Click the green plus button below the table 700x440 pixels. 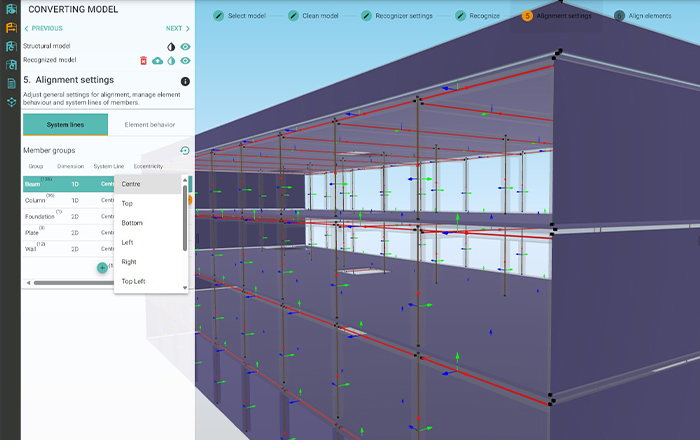pyautogui.click(x=102, y=268)
